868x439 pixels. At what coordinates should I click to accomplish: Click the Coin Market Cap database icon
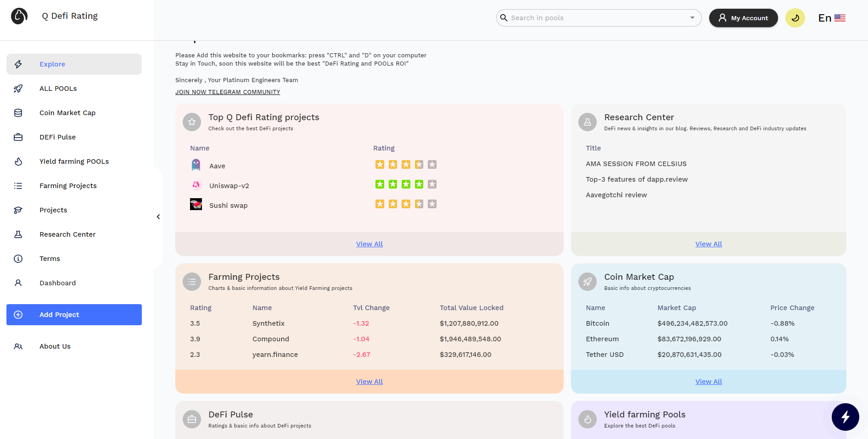coord(18,113)
